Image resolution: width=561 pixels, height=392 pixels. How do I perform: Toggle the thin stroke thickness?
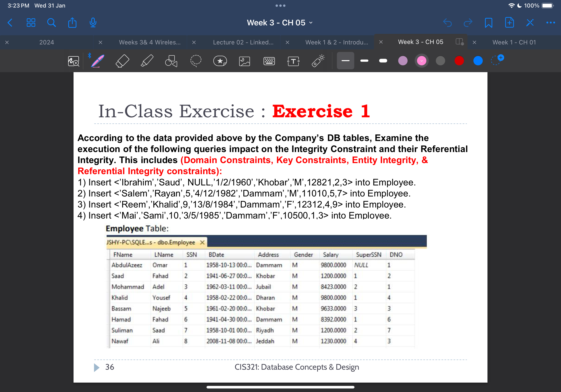tap(345, 61)
